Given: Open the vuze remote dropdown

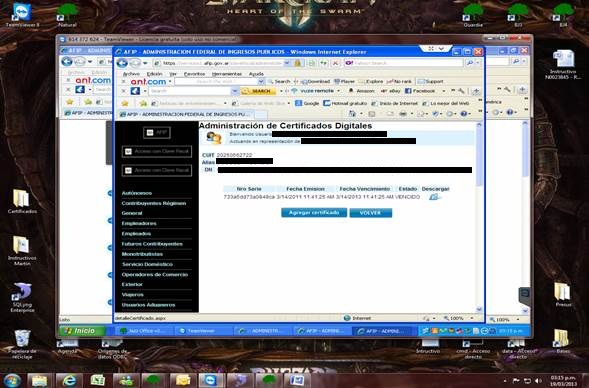Looking at the screenshot, I should point(338,91).
